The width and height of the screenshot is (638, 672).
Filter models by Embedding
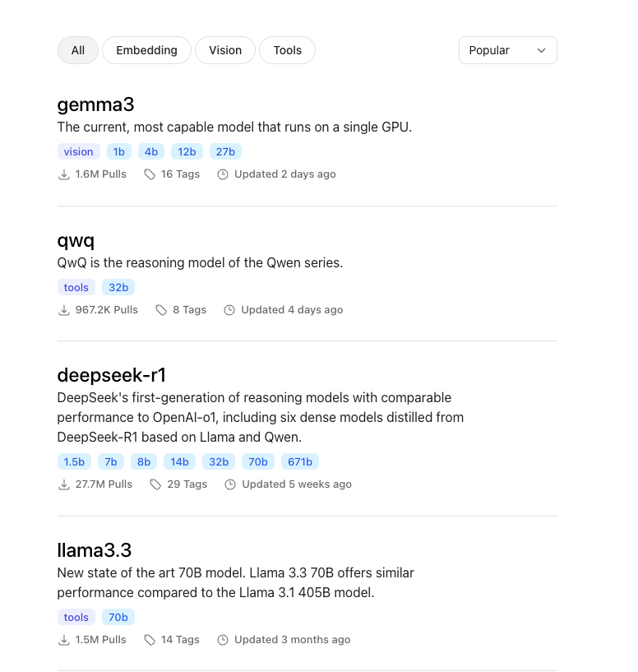click(146, 50)
